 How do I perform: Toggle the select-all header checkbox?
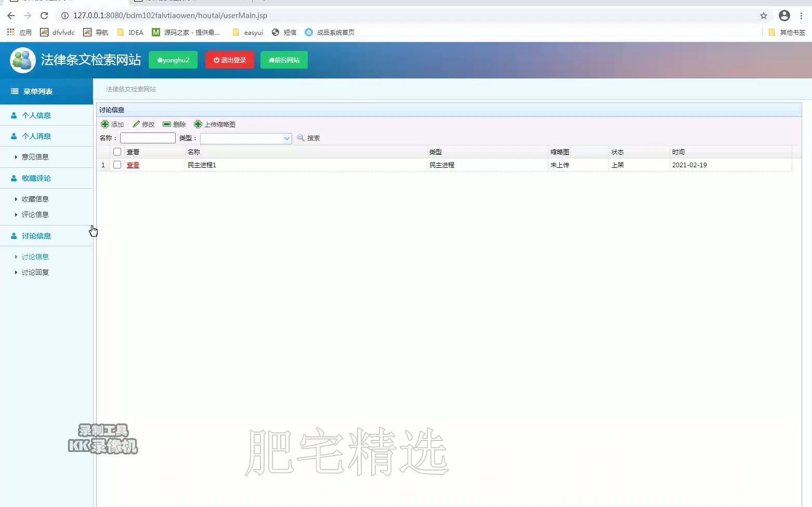tap(117, 152)
